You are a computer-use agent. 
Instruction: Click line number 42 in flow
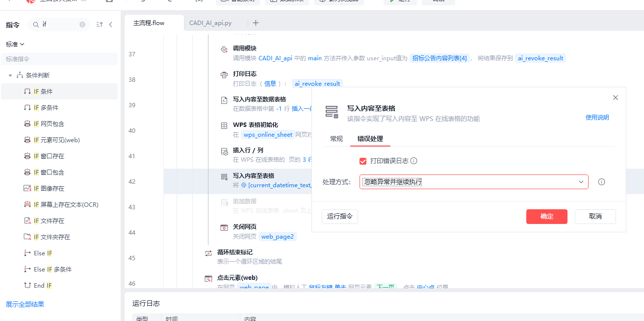(x=132, y=182)
